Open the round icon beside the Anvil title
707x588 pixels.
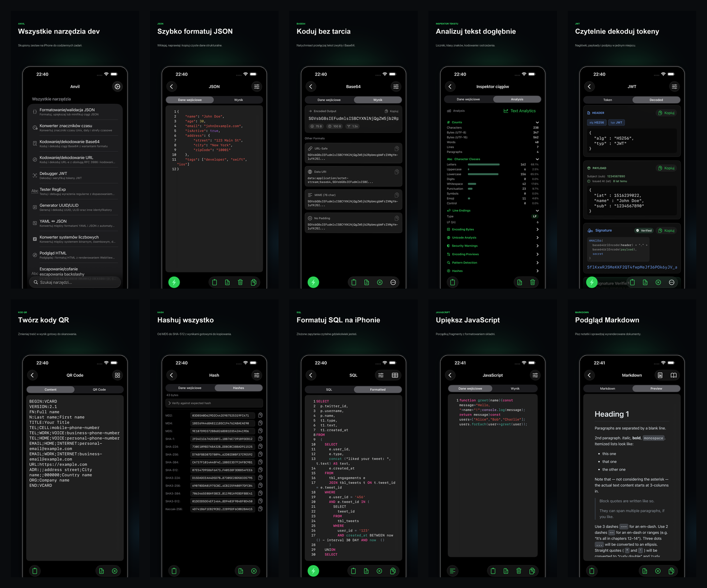tap(117, 87)
